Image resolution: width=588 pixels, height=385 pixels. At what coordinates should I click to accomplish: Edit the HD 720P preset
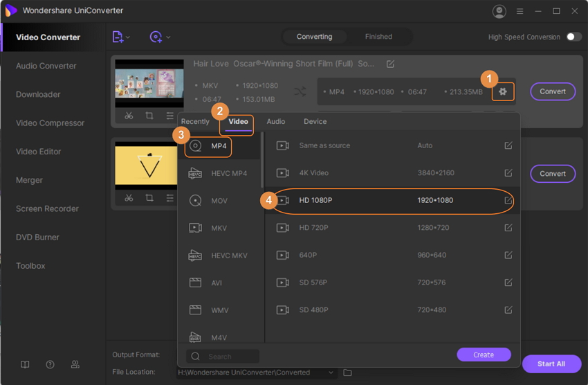pyautogui.click(x=508, y=227)
